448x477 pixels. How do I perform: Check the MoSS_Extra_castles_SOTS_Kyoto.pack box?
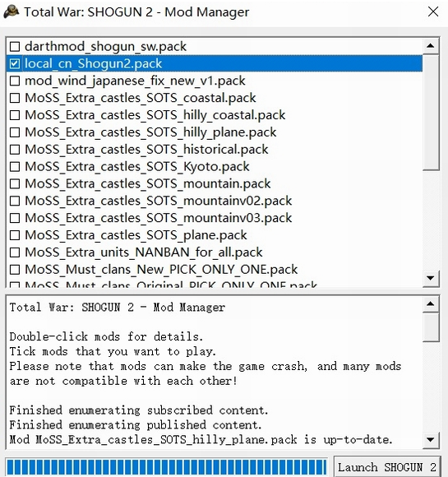[15, 167]
